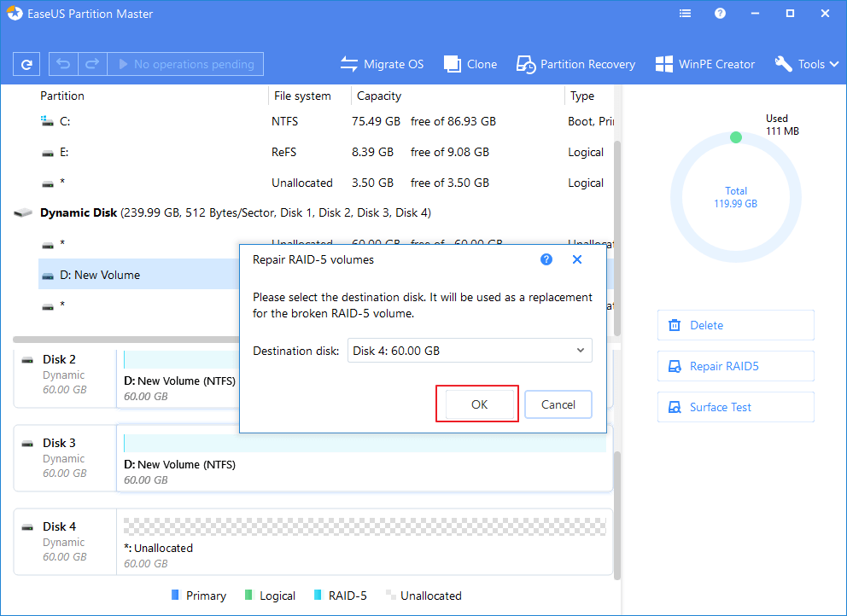
Task: Click OK to confirm RAID-5 repair
Action: click(x=479, y=404)
